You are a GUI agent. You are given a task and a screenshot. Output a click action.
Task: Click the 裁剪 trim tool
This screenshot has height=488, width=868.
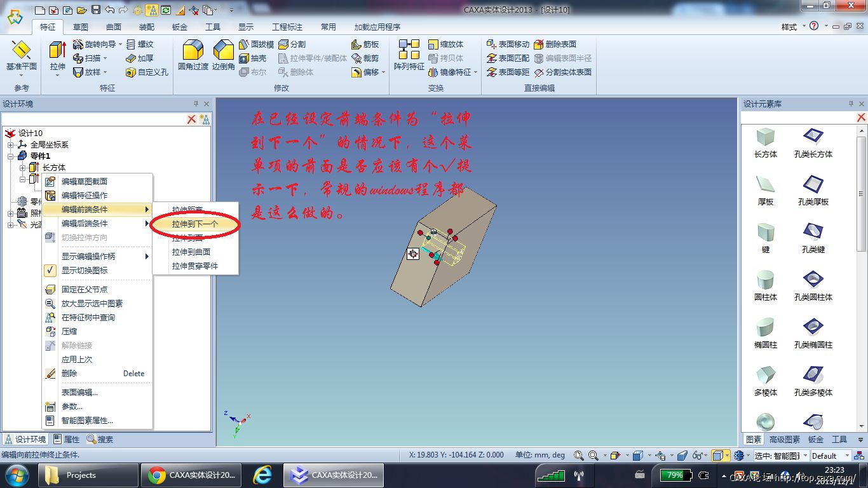coord(365,58)
